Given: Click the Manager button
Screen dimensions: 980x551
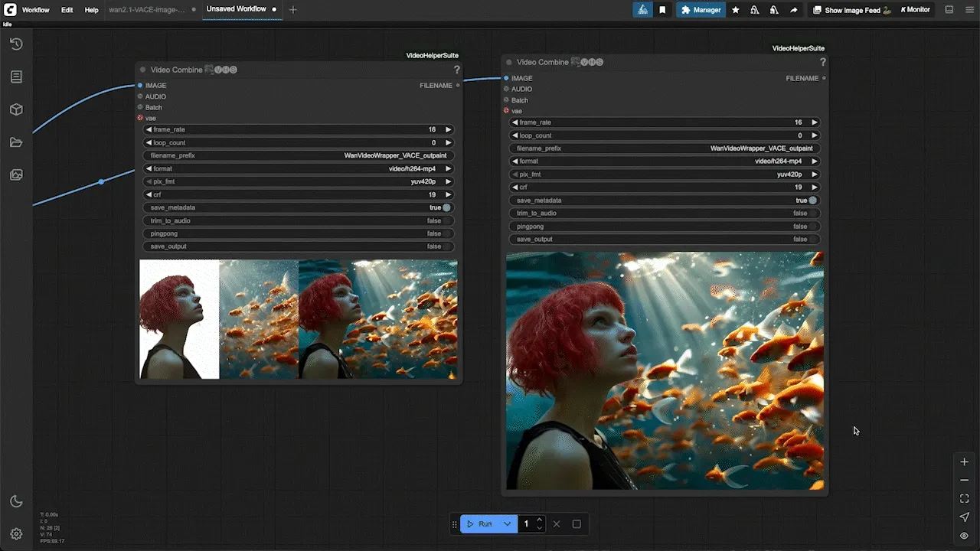Looking at the screenshot, I should pyautogui.click(x=701, y=10).
